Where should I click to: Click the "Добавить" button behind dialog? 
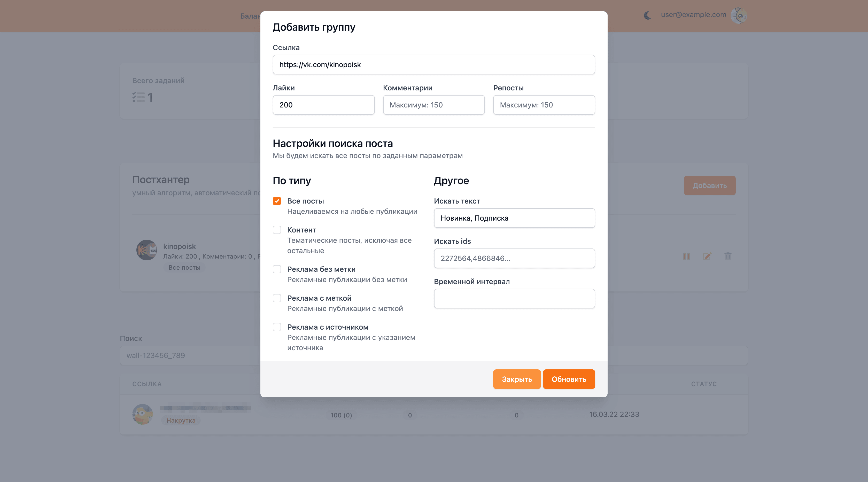pyautogui.click(x=709, y=185)
